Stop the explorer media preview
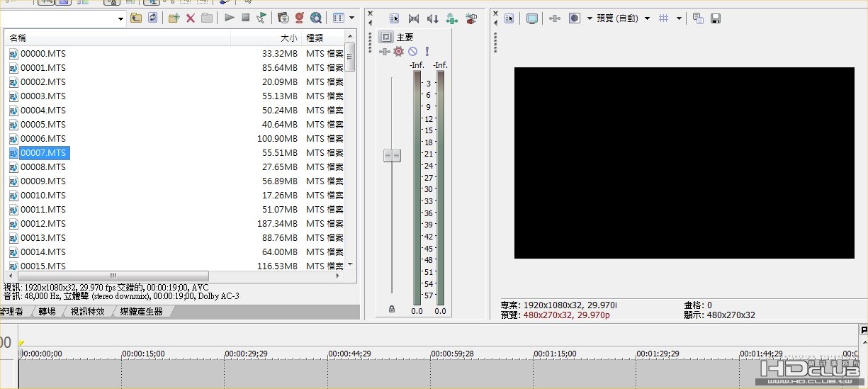This screenshot has width=868, height=389. pos(245,18)
